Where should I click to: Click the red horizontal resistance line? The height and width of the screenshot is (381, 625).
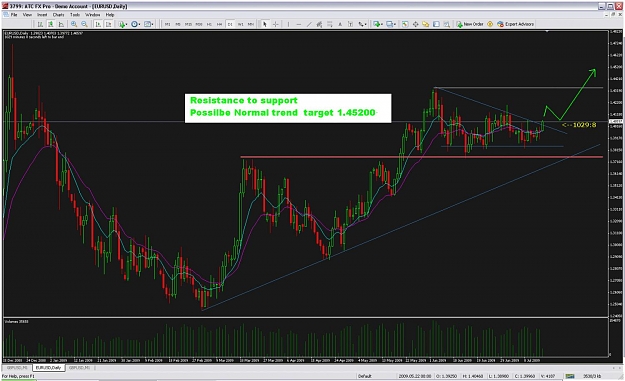(x=422, y=157)
